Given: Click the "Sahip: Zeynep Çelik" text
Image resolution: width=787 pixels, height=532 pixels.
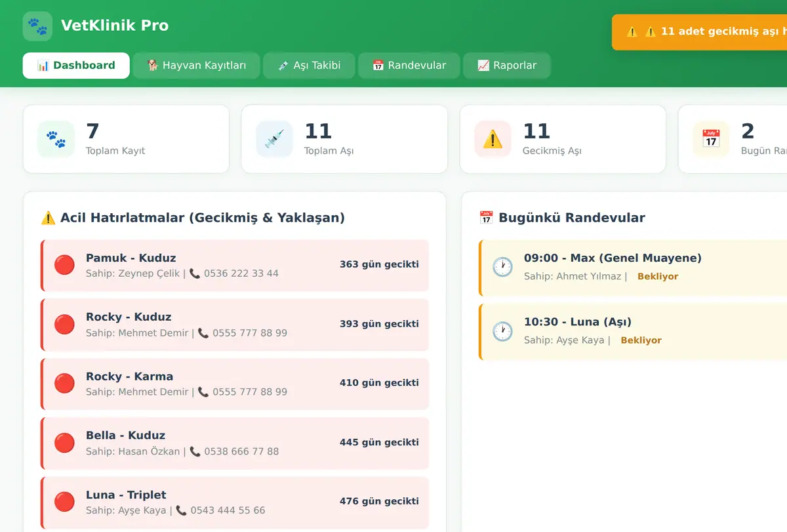Looking at the screenshot, I should click(x=133, y=274).
